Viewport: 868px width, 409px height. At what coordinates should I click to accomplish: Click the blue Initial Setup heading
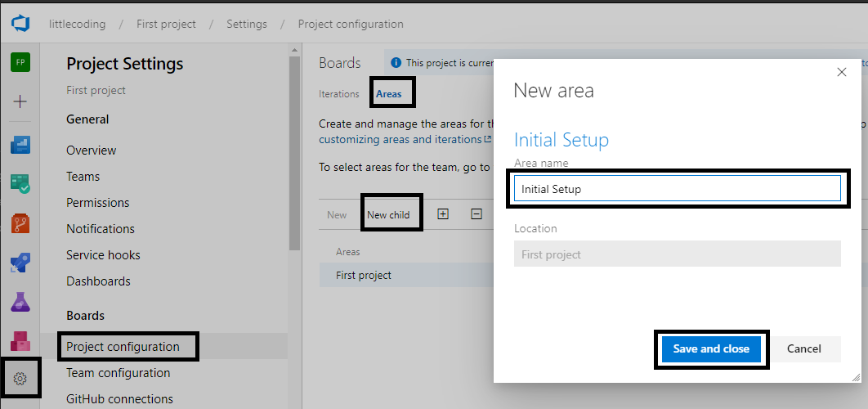pos(562,140)
